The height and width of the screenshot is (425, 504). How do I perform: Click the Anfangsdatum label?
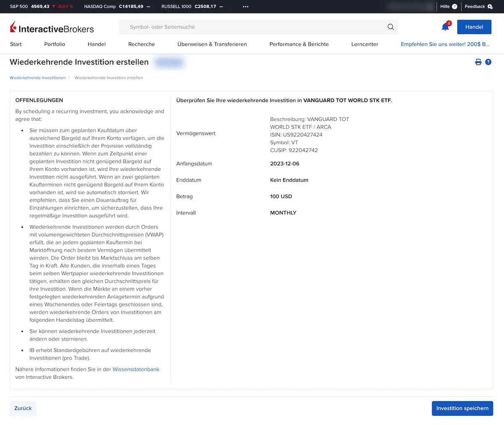point(194,164)
